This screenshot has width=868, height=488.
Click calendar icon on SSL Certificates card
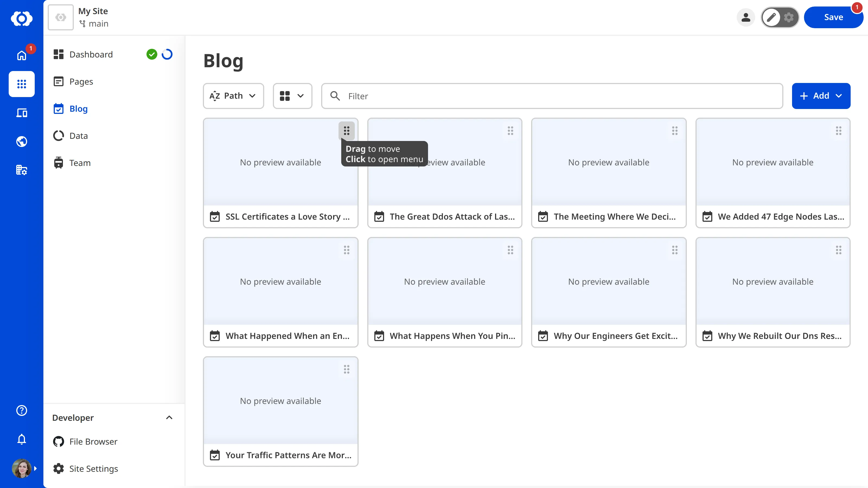(x=215, y=217)
